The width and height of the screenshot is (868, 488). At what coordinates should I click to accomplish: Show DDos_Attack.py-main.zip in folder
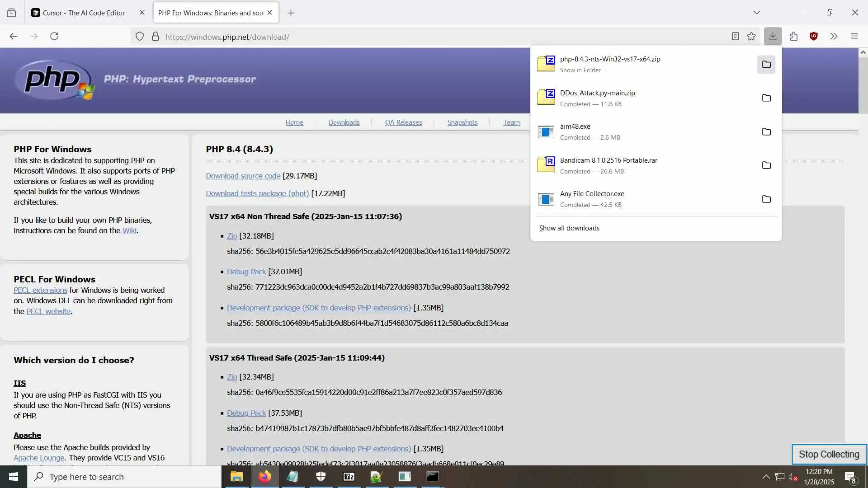click(766, 98)
